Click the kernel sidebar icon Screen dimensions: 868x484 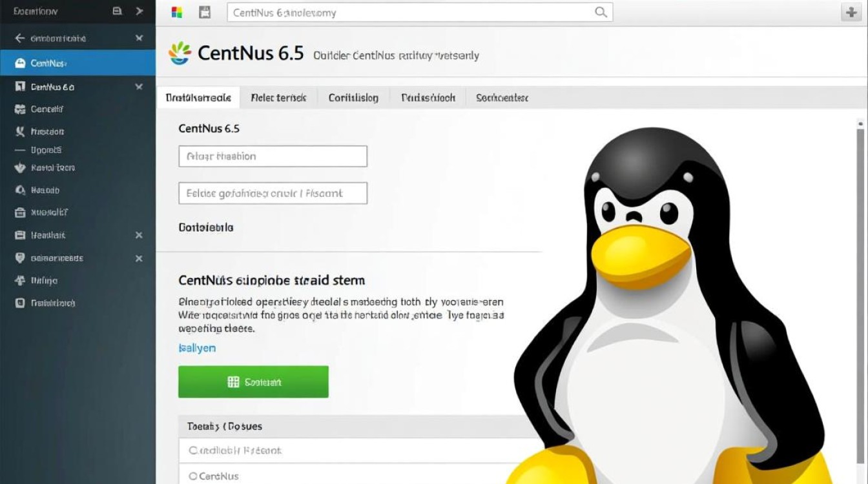(x=19, y=167)
